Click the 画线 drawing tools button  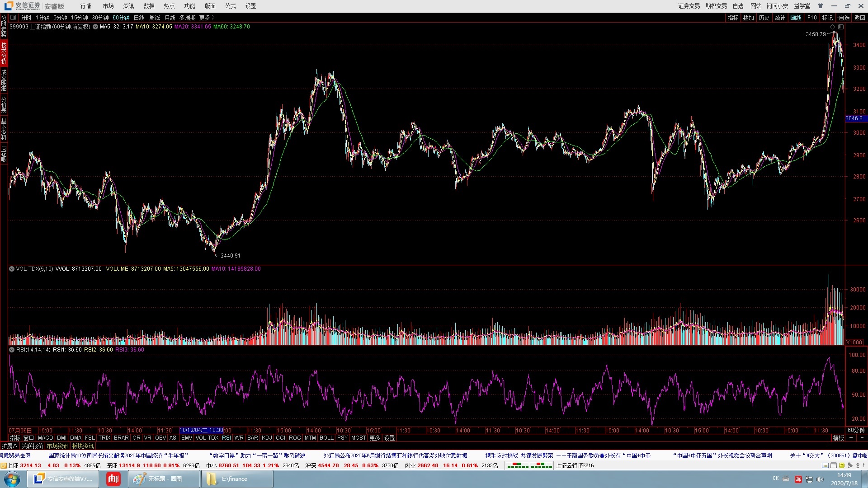[x=796, y=18]
